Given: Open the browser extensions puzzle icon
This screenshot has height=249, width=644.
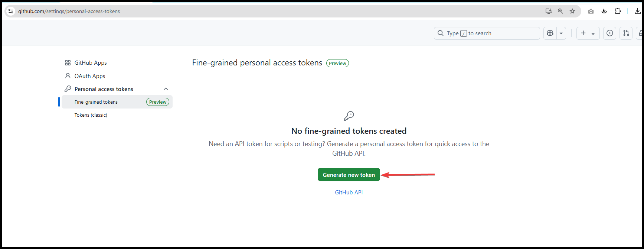Looking at the screenshot, I should pyautogui.click(x=618, y=11).
